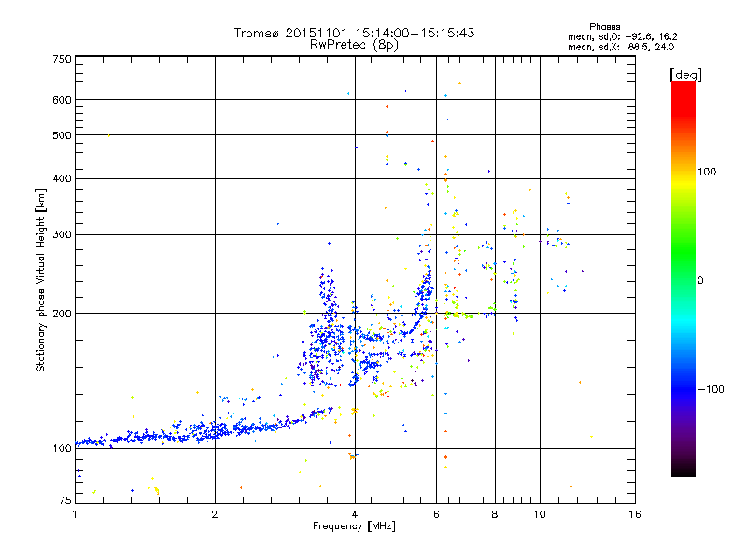Viewport: 747px width, 560px height.
Task: Click the y-axis '300' tick label
Action: (x=62, y=235)
